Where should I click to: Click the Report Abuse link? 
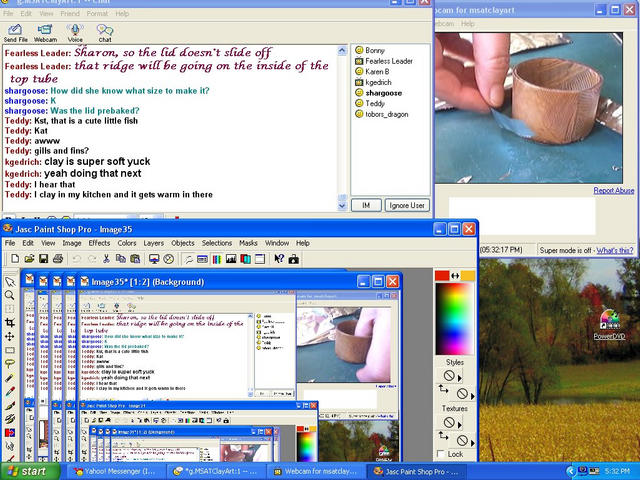613,191
